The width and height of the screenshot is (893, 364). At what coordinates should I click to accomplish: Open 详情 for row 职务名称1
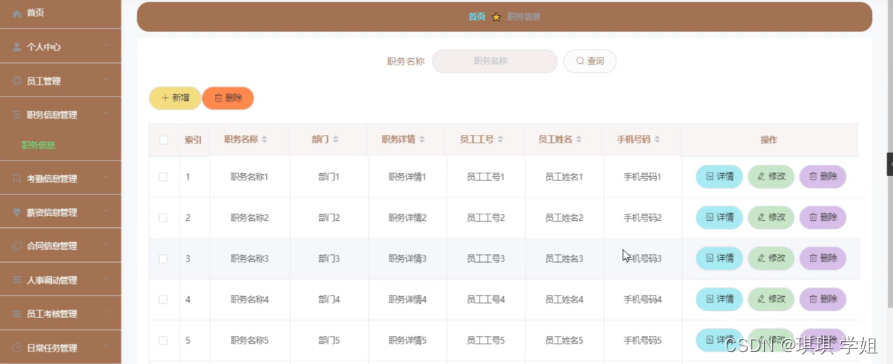pos(719,177)
